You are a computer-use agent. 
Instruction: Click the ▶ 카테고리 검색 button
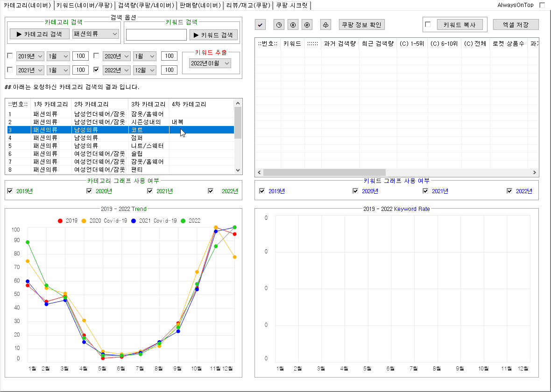[x=39, y=34]
